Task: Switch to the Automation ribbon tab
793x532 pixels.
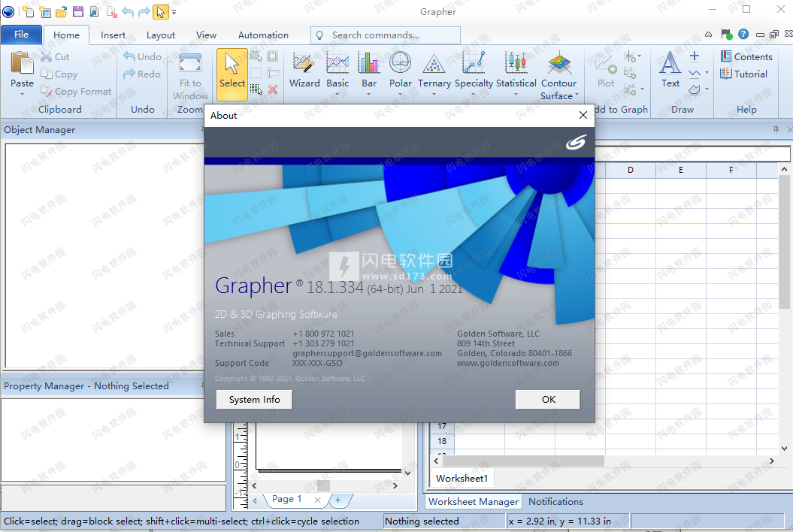Action: (264, 35)
